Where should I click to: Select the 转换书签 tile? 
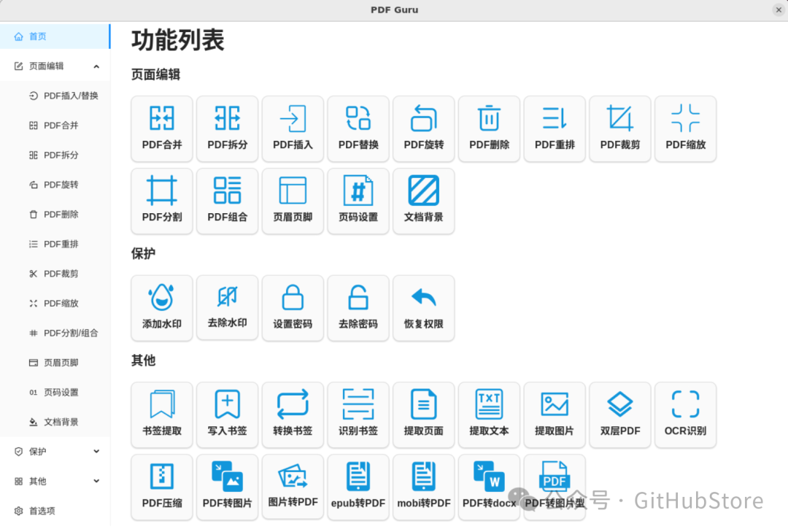tap(293, 415)
